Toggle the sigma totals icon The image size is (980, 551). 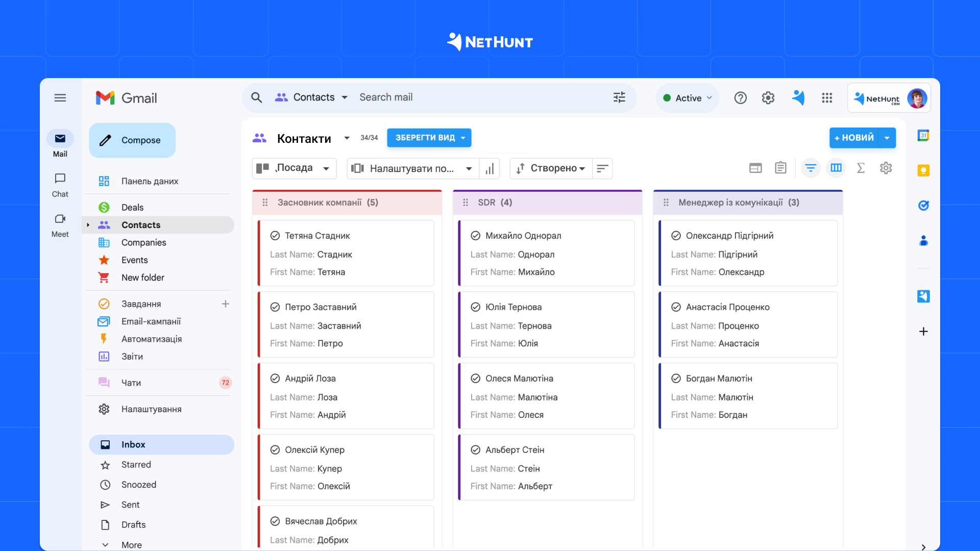[x=861, y=168]
